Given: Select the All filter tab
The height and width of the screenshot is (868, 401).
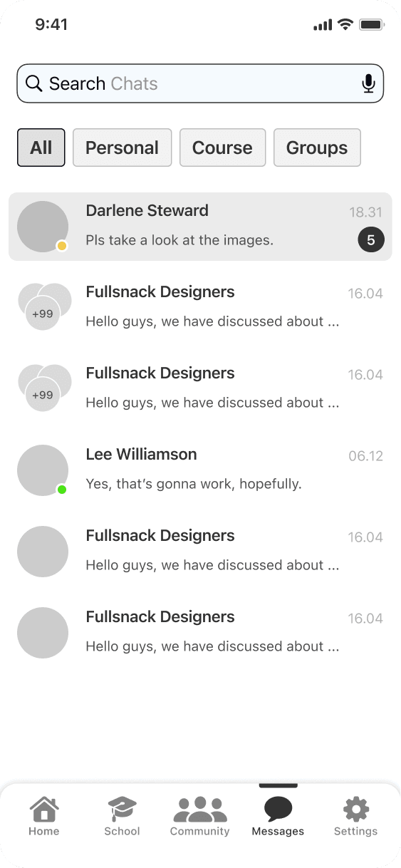Looking at the screenshot, I should click(41, 148).
